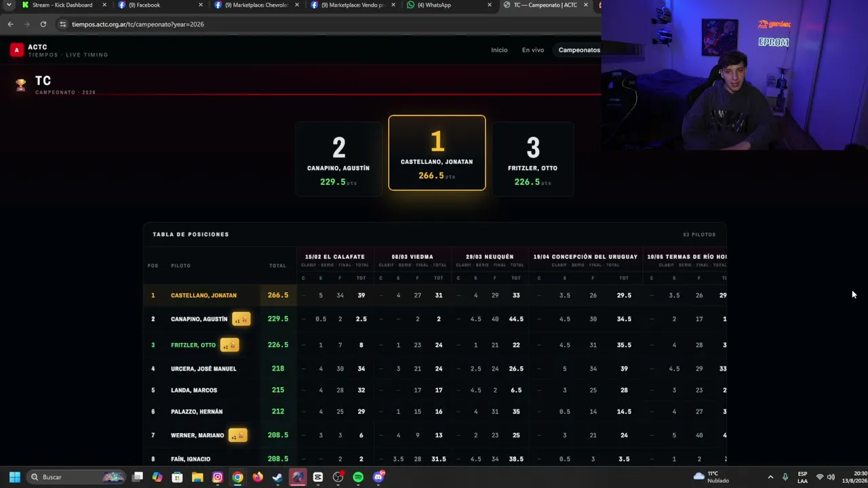Screen dimensions: 868x488
Task: Select the TC — Campeonato | ACTC tab
Action: (x=545, y=5)
